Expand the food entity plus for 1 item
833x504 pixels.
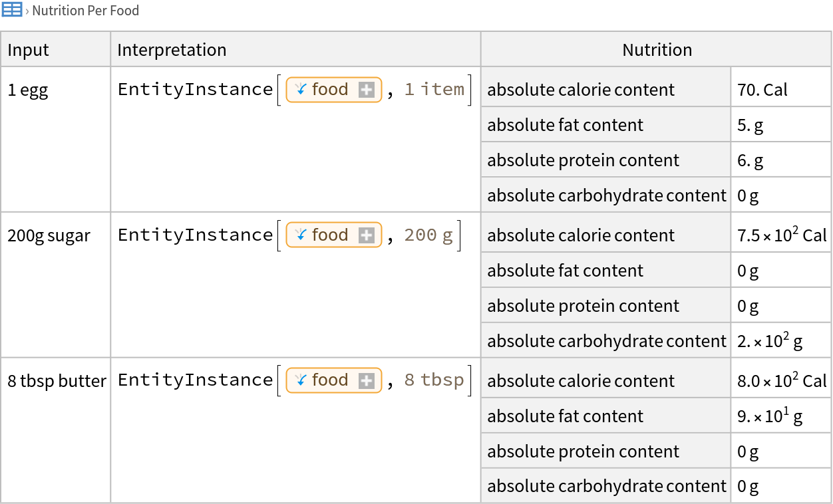pos(367,90)
